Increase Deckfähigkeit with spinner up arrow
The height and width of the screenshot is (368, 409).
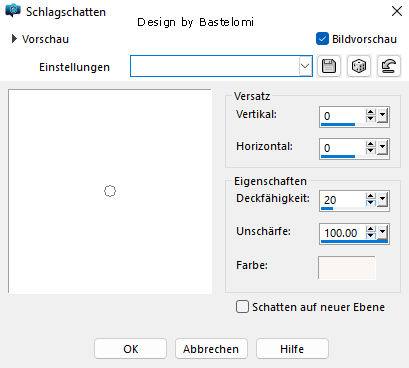coord(370,196)
